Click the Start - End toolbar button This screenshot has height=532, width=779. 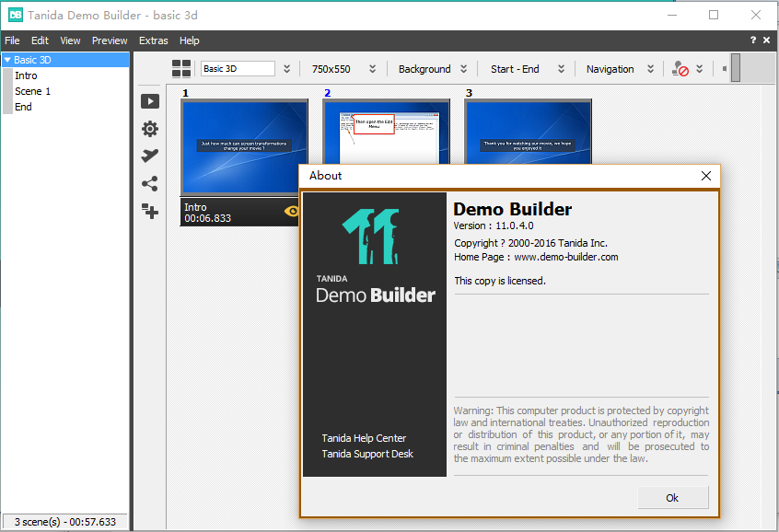pos(515,68)
